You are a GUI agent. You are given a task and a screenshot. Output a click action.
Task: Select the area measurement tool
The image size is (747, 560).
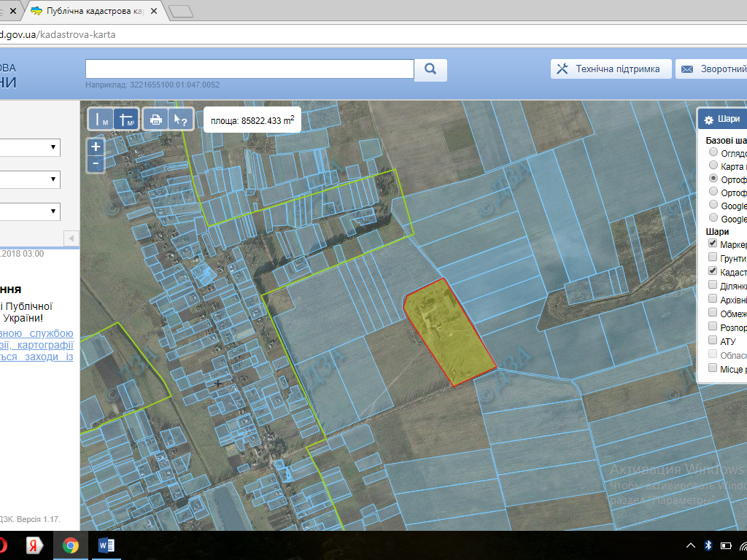tap(127, 120)
